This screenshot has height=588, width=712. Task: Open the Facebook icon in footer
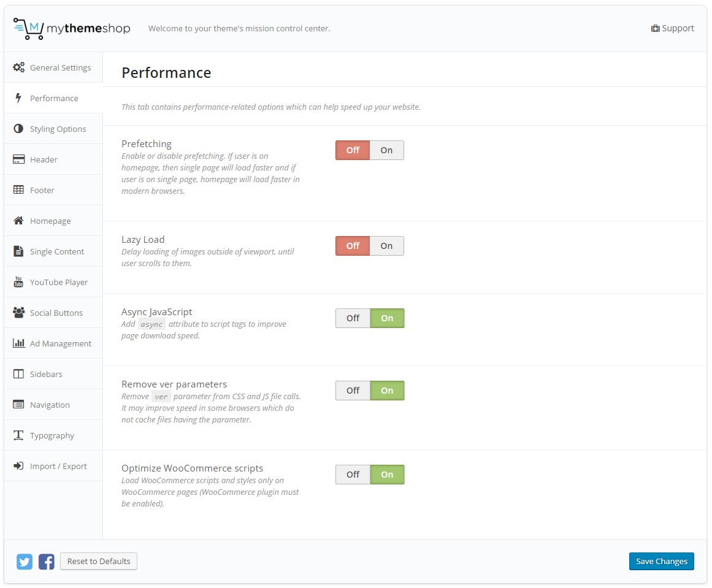click(x=47, y=562)
